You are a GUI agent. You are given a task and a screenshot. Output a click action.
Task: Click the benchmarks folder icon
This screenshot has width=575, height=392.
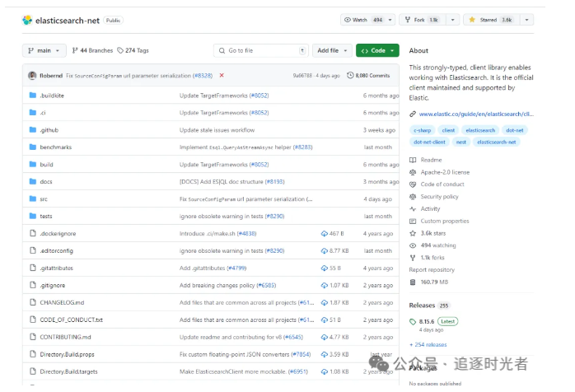click(33, 147)
